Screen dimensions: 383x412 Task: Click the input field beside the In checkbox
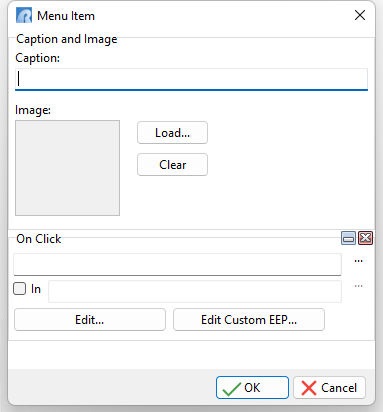click(x=195, y=291)
